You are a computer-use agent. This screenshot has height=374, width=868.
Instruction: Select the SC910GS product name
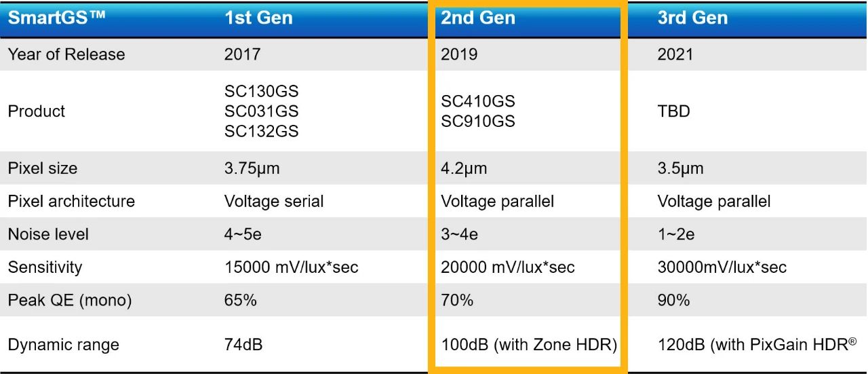pos(478,121)
